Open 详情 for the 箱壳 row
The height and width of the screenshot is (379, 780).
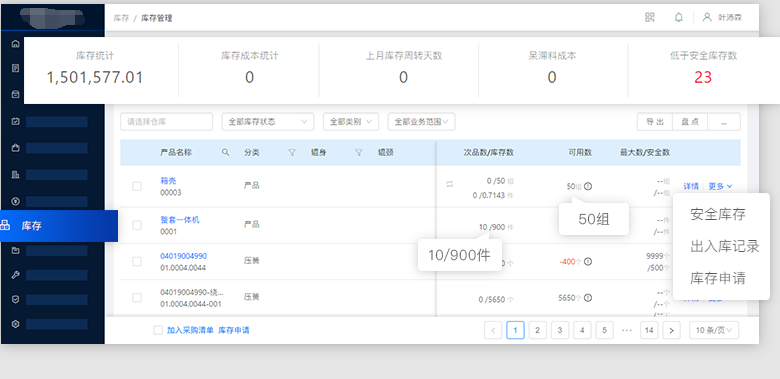point(691,187)
